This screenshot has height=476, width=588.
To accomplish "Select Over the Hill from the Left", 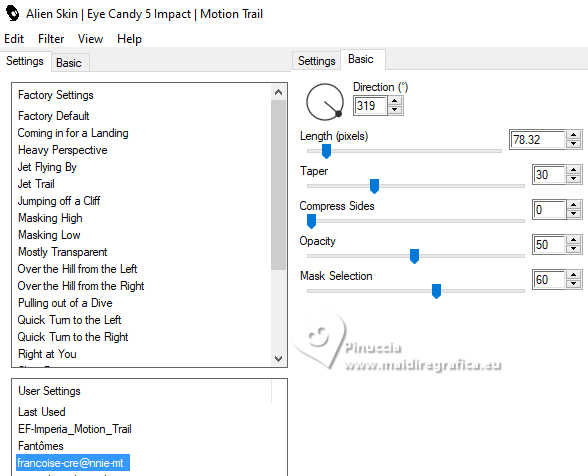I will coord(78,269).
